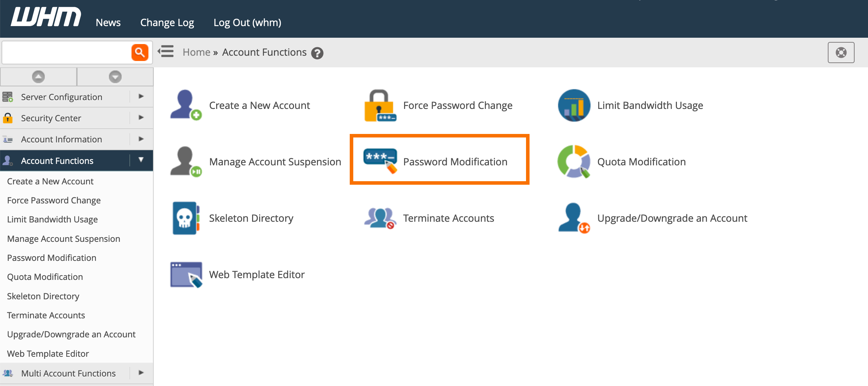868x386 pixels.
Task: Click the Terminate Accounts users icon
Action: point(380,218)
